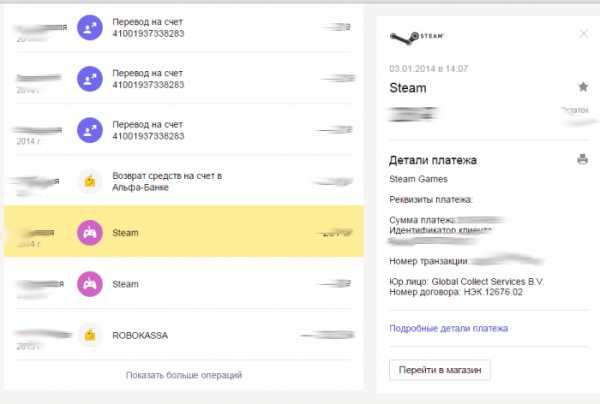
Task: Select the highlighted Steam operation row
Action: pyautogui.click(x=184, y=231)
